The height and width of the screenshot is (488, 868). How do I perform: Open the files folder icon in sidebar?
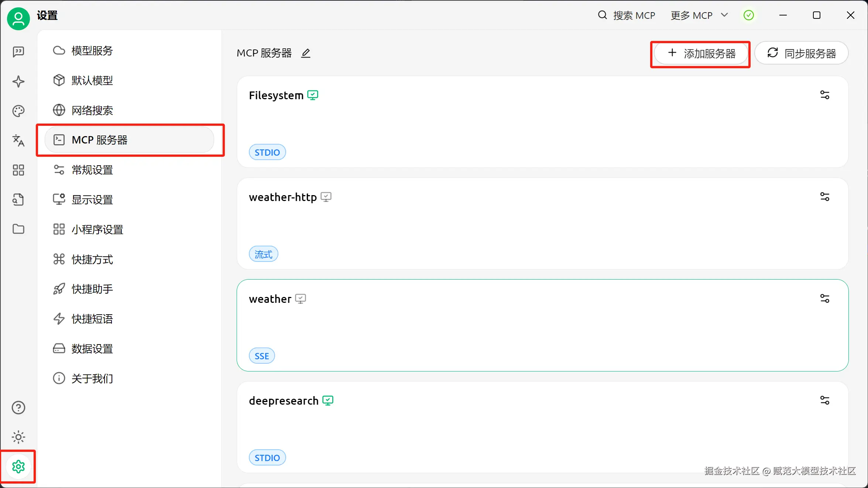point(18,229)
